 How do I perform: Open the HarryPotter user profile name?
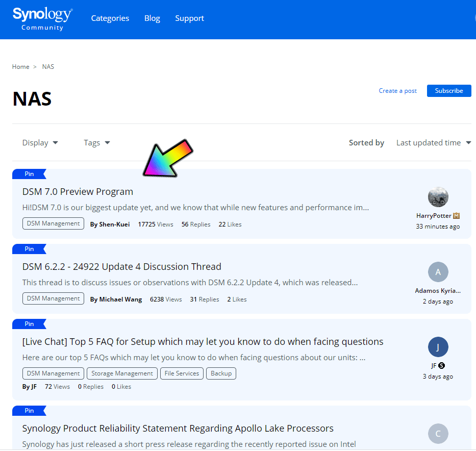(x=434, y=216)
